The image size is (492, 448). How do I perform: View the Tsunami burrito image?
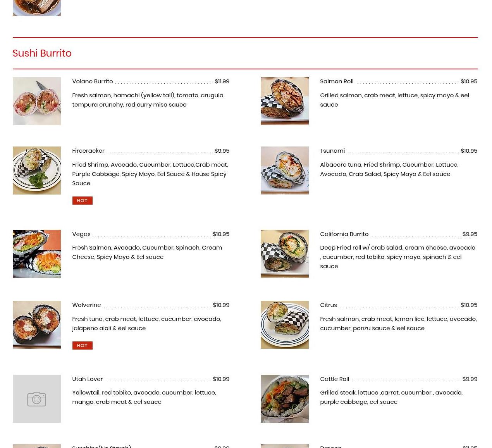tap(285, 171)
